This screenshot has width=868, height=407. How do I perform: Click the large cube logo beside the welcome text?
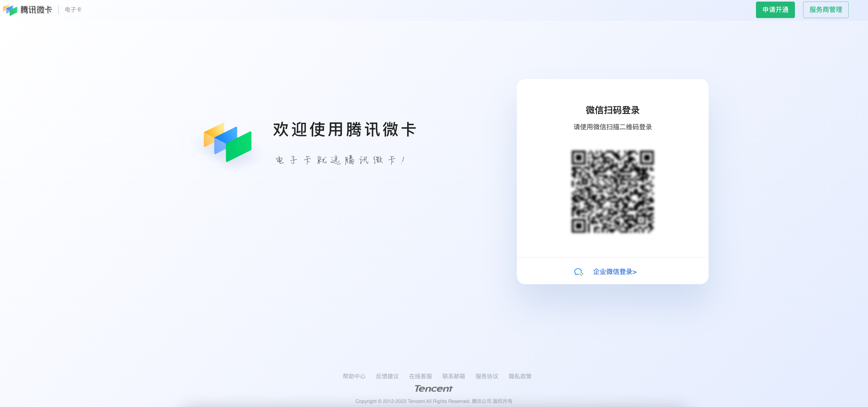coord(227,142)
